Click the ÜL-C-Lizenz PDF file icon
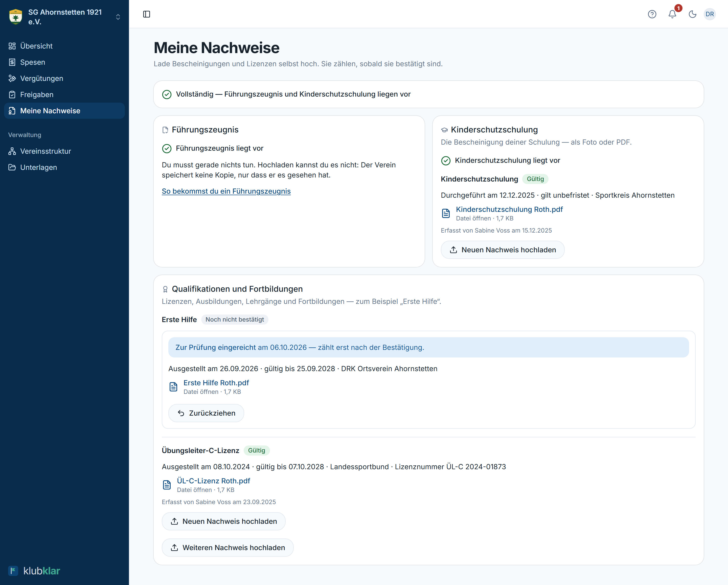The height and width of the screenshot is (585, 728). click(x=167, y=485)
